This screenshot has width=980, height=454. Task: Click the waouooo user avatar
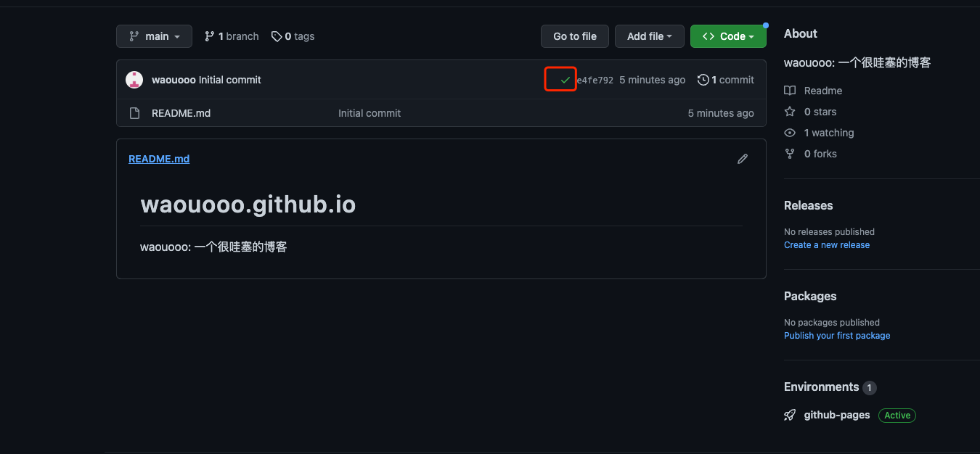coord(134,80)
